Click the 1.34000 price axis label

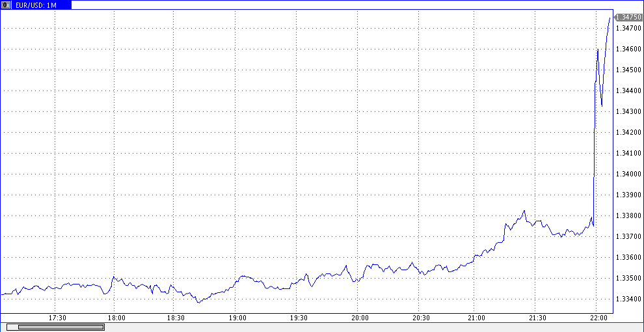coord(629,174)
